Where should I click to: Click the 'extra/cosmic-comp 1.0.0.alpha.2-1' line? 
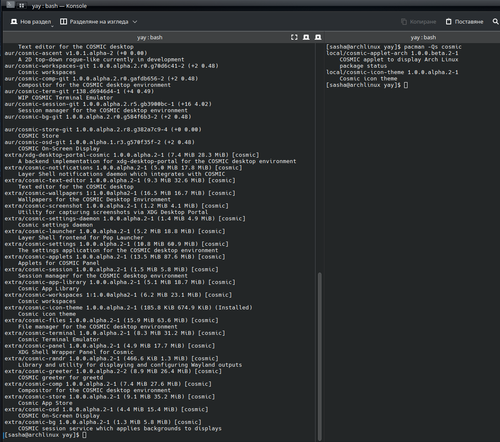tap(108, 384)
